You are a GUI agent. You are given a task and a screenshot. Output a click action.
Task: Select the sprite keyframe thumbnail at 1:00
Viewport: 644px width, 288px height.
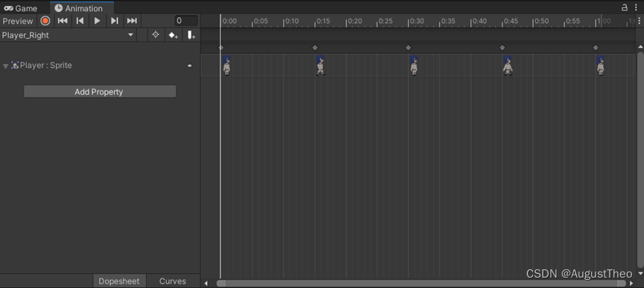point(601,65)
